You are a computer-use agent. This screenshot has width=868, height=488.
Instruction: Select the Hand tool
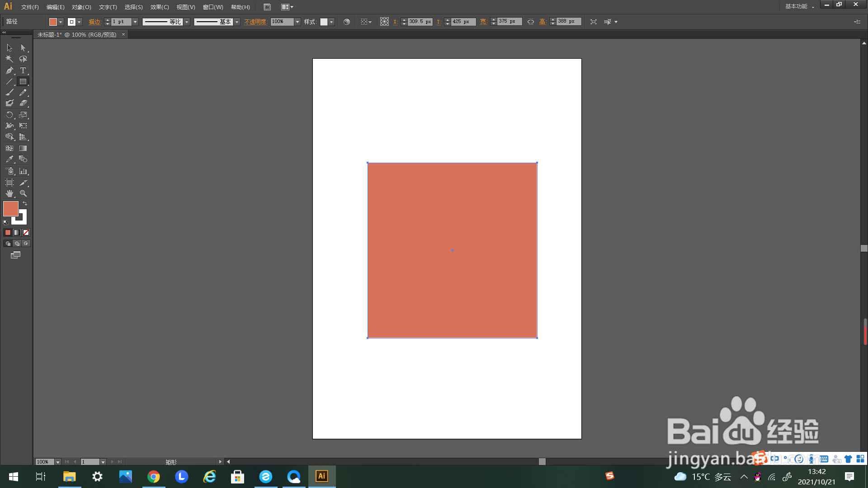click(9, 193)
